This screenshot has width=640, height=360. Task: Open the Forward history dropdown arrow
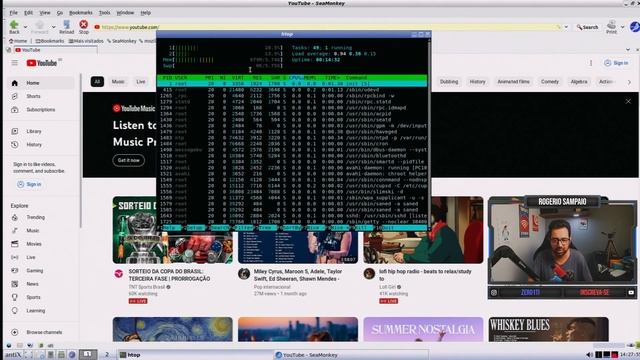tap(53, 27)
